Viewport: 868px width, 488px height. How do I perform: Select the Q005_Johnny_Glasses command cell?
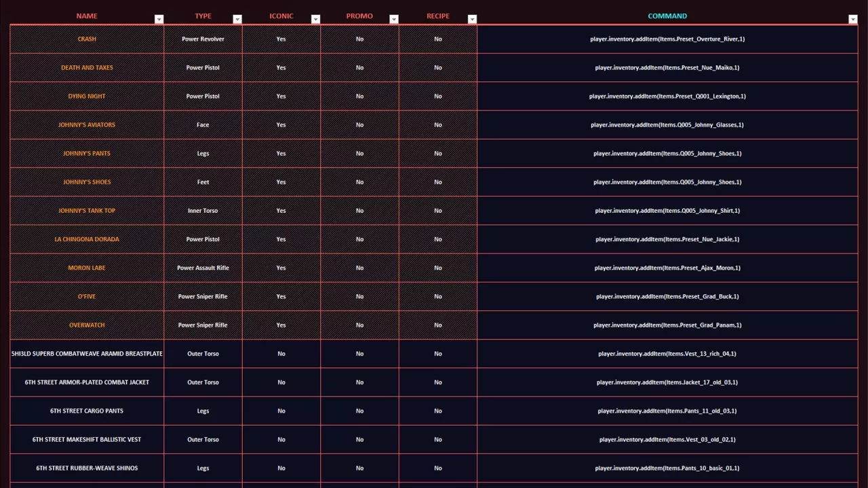(x=667, y=125)
